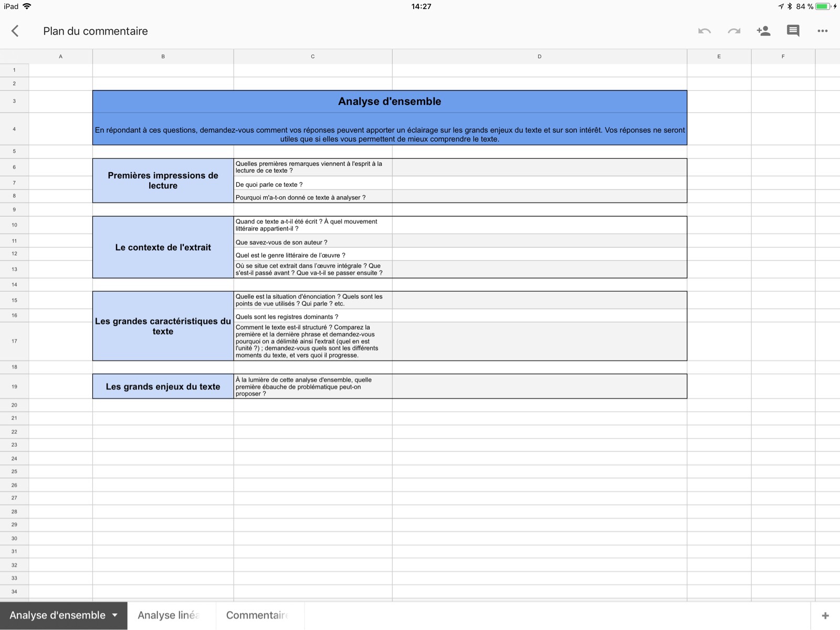Select 'Quelle est la situation d'énonciation' cell
Screen dimensions: 840x630
[x=313, y=300]
